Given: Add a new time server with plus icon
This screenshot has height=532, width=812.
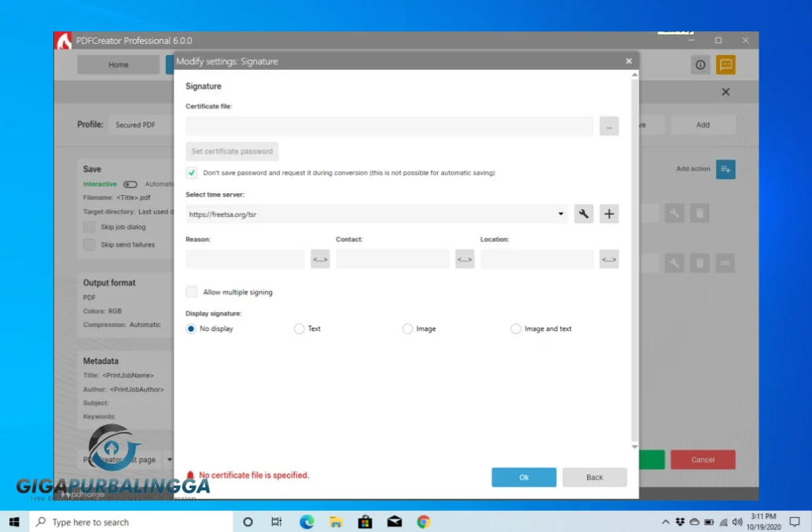Looking at the screenshot, I should [608, 213].
